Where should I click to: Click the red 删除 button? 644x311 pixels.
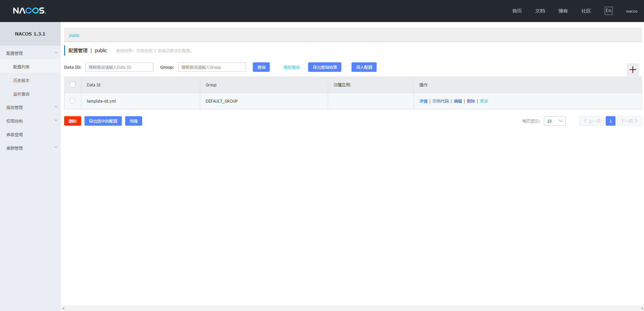click(x=73, y=121)
